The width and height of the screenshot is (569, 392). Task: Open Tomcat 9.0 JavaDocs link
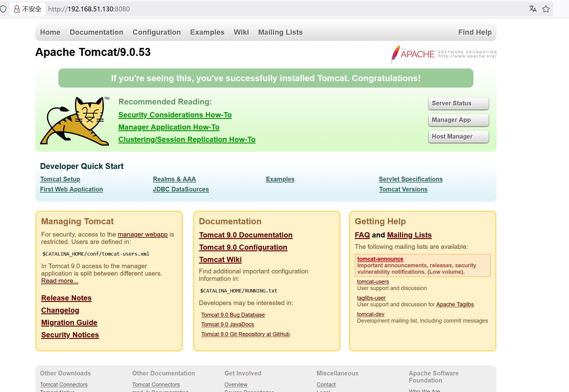click(x=227, y=324)
